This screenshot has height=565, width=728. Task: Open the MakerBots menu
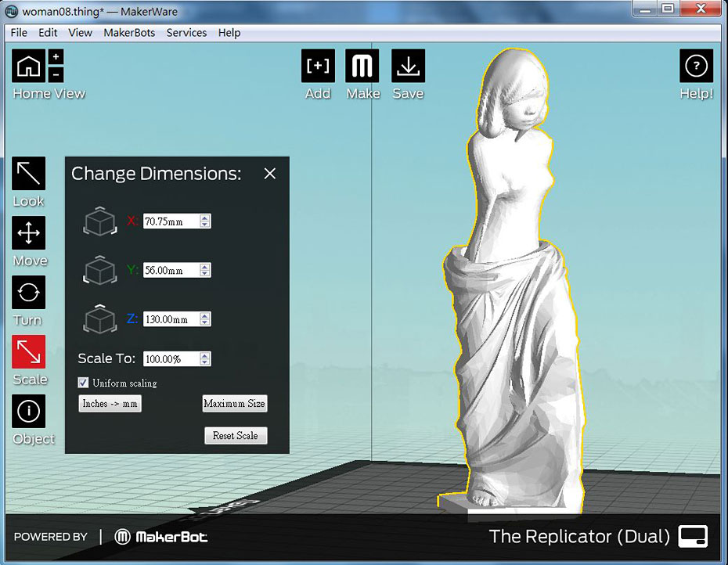pos(129,33)
